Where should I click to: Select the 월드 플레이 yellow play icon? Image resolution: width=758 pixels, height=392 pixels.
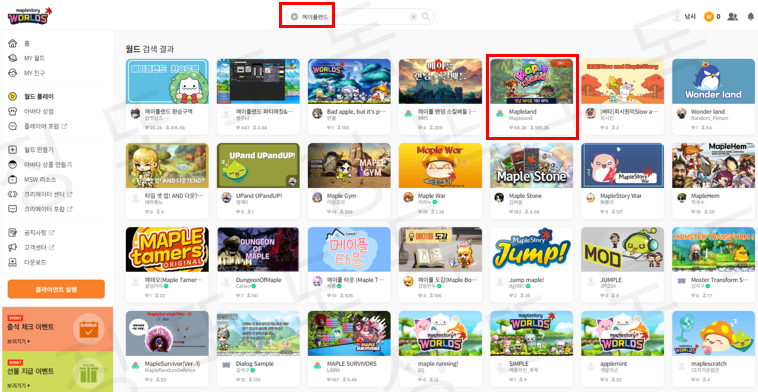point(13,96)
